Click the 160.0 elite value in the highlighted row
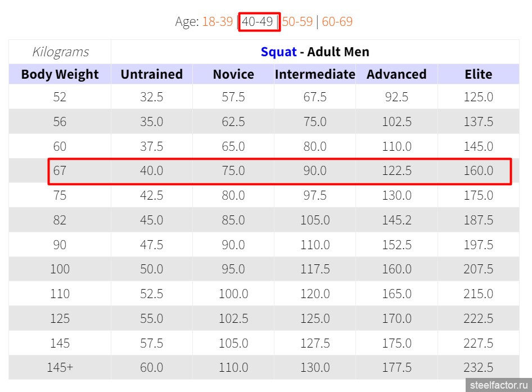The image size is (532, 392). point(479,170)
